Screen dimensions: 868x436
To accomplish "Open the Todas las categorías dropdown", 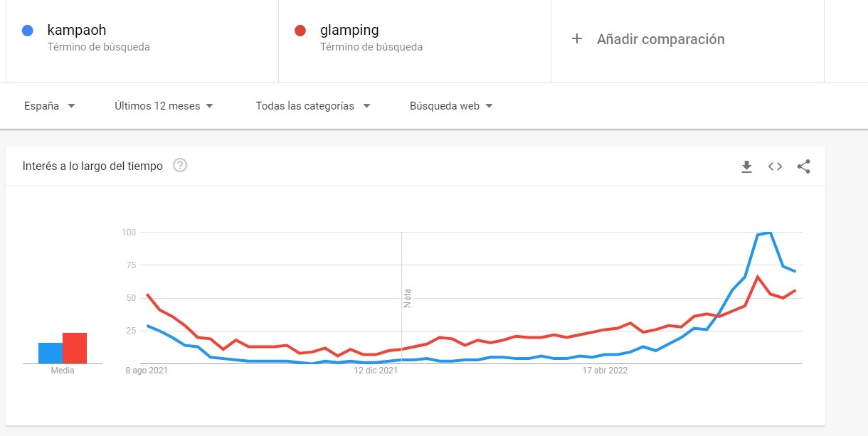I will click(x=313, y=106).
